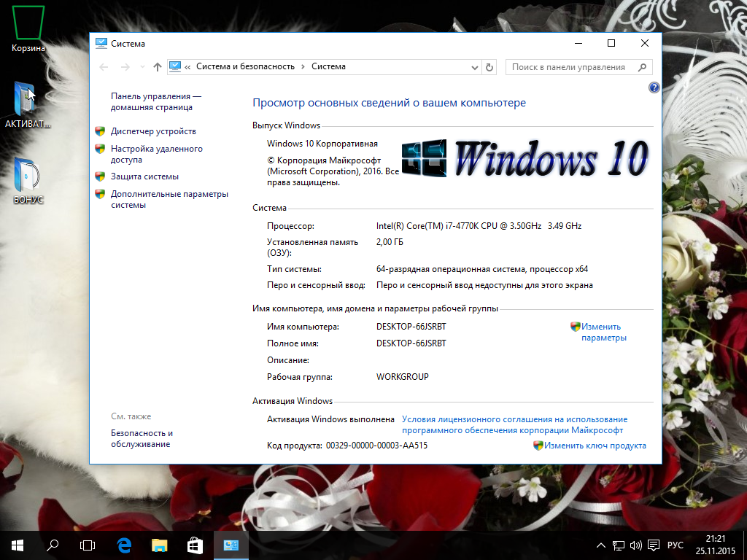Open Task View on the taskbar
Viewport: 747px width, 560px height.
click(88, 545)
